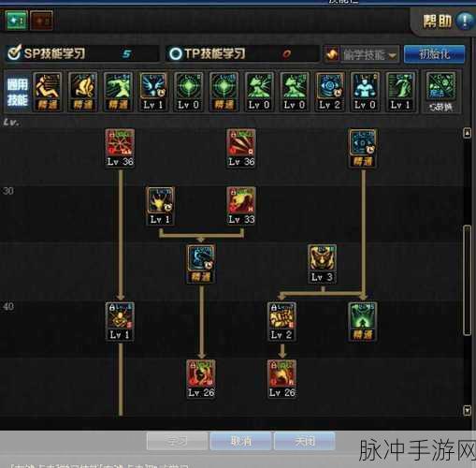The image size is (476, 468).
Task: Select the green crosshair mastered 精通 skill
Action: point(224,92)
